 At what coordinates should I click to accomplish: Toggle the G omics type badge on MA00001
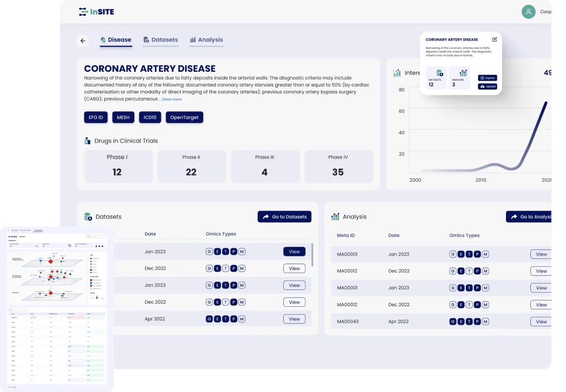(x=453, y=253)
